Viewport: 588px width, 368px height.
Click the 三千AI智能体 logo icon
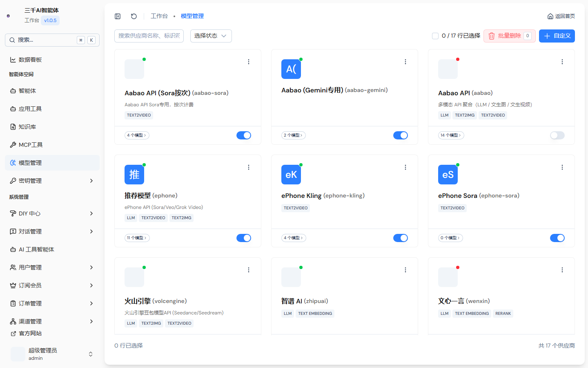pos(8,16)
